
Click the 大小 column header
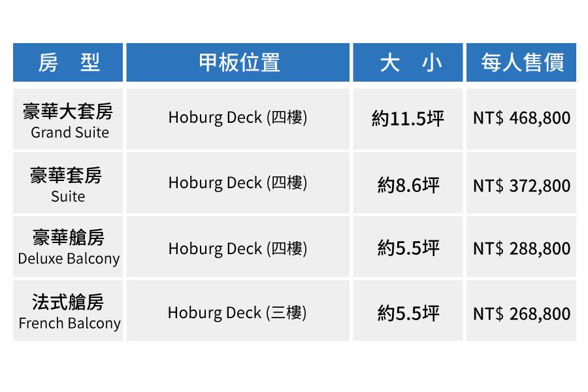coord(408,63)
